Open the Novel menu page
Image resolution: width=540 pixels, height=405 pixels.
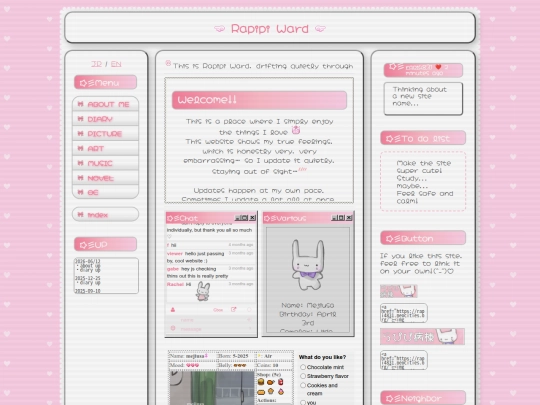click(105, 178)
